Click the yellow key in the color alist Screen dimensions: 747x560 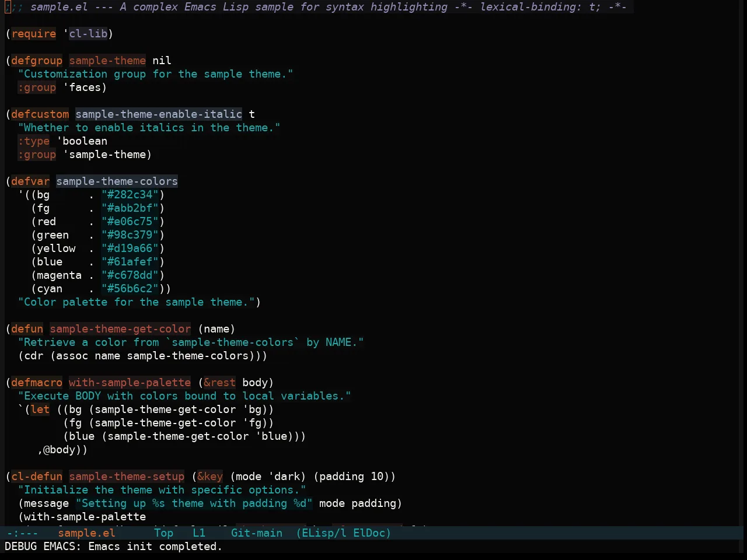[x=56, y=249]
